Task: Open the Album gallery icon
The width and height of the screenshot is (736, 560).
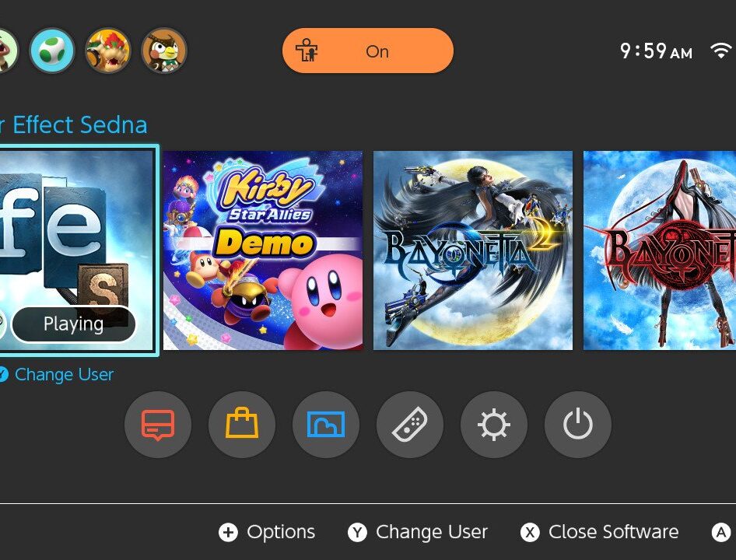Action: pyautogui.click(x=326, y=425)
